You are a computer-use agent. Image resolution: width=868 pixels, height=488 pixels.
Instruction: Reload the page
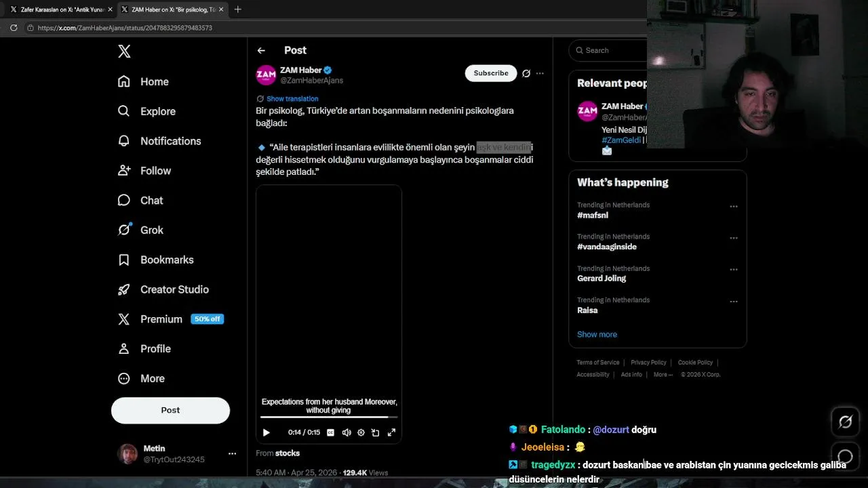pos(14,28)
